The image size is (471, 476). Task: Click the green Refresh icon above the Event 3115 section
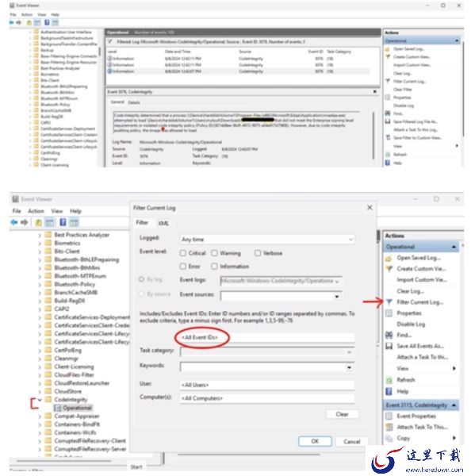(389, 380)
